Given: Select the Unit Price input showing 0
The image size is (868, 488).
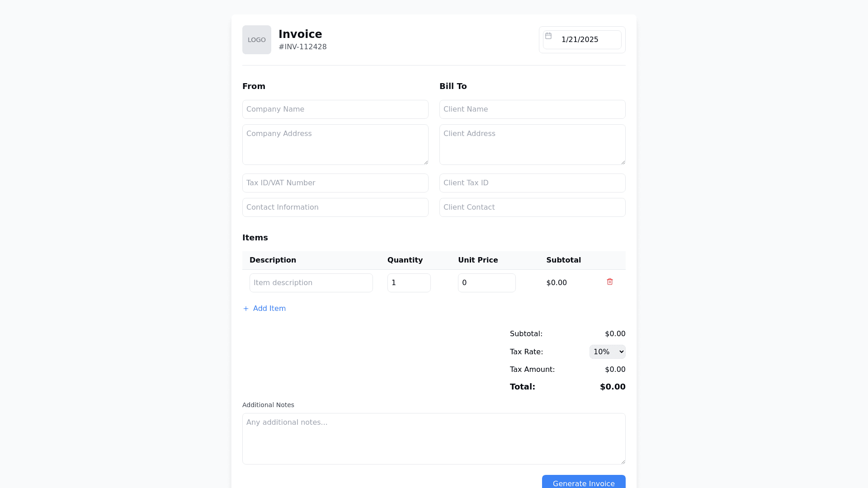Looking at the screenshot, I should 486,282.
